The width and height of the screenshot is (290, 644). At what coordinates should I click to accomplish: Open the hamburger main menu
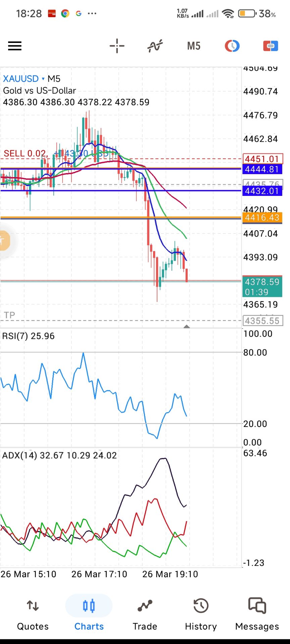coord(15,46)
